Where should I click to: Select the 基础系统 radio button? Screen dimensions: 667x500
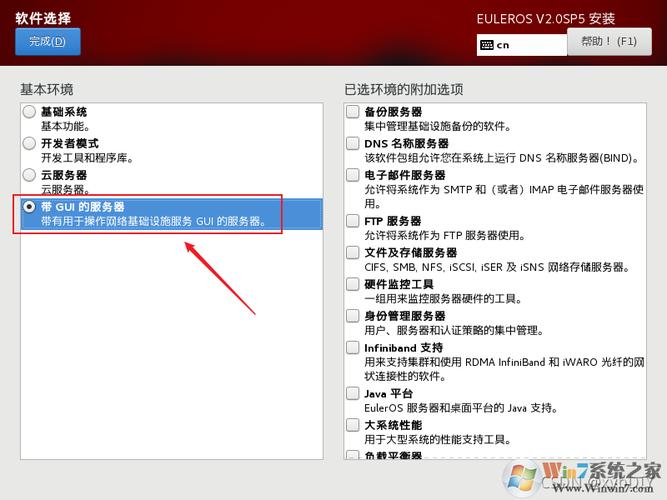point(29,112)
